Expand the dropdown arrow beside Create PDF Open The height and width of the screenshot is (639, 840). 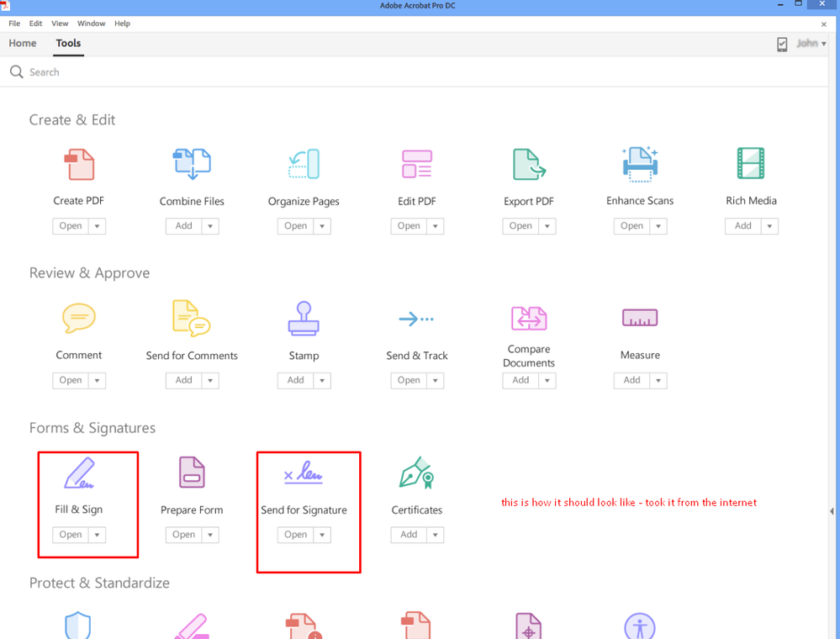click(x=97, y=226)
